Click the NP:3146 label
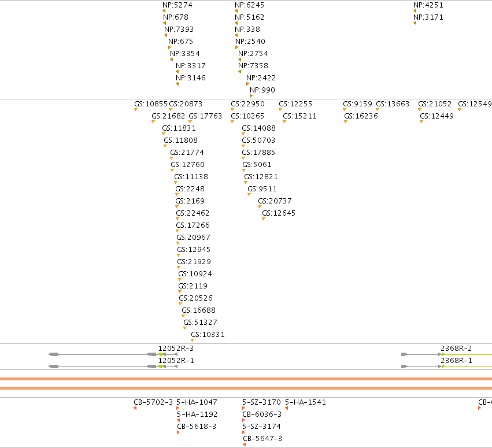492x448 pixels. coord(190,78)
